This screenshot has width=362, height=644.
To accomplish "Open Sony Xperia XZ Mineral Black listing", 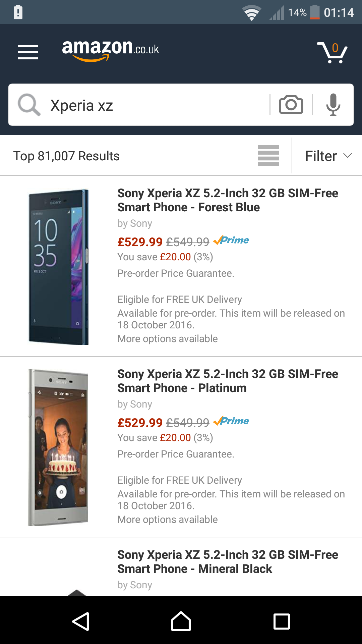I will tap(228, 562).
